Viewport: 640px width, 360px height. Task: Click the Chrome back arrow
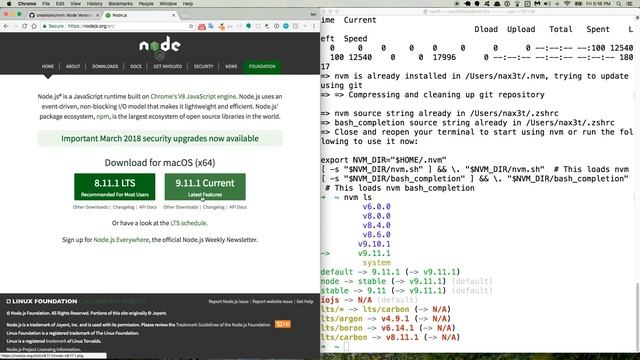6,26
